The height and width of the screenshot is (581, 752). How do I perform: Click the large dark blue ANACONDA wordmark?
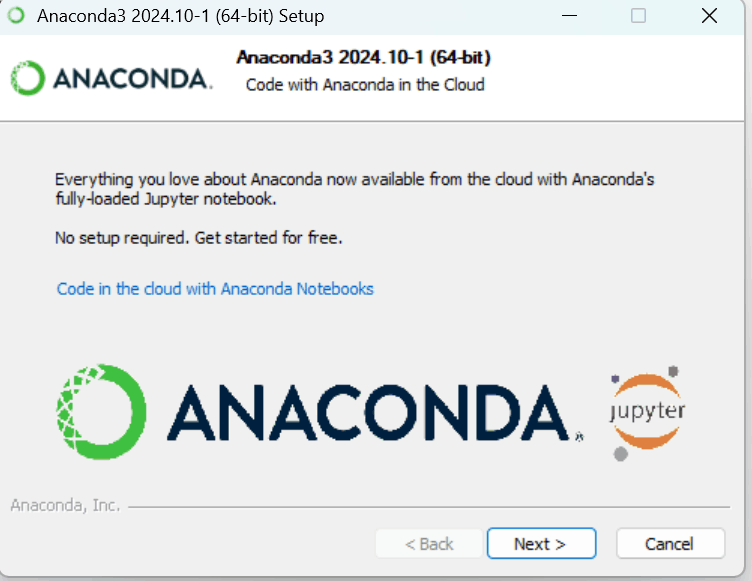click(368, 413)
